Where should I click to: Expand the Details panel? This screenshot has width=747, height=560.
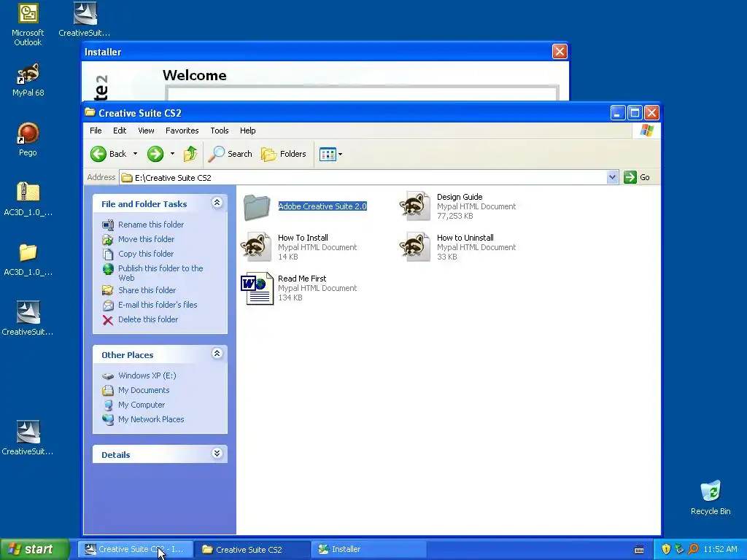click(217, 454)
